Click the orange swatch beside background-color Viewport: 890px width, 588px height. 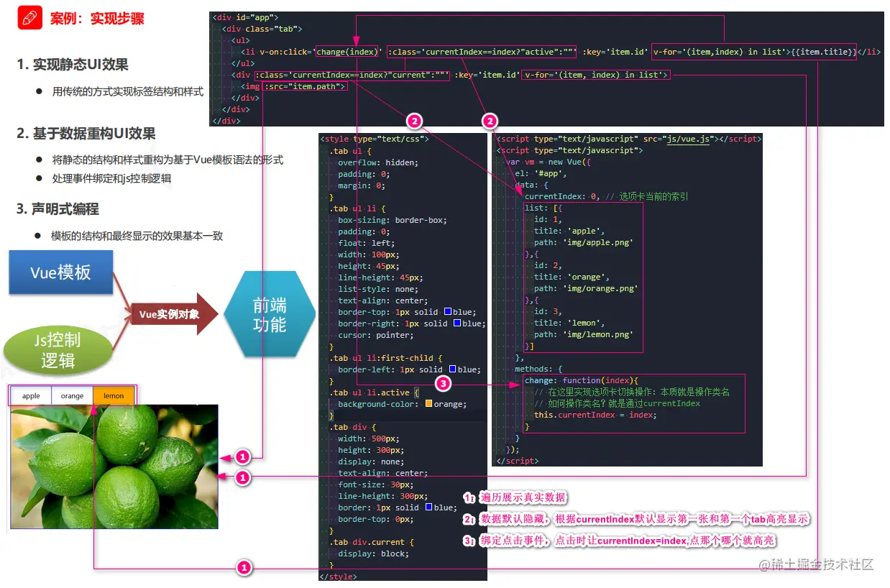coord(429,404)
